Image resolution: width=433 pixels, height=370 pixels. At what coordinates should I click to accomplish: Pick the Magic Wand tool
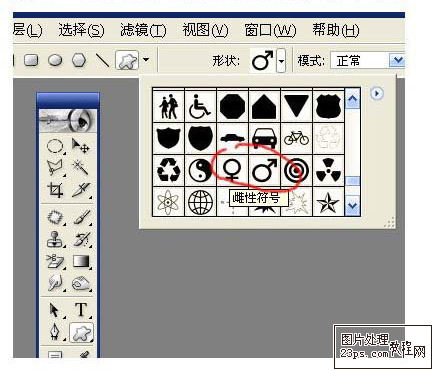tap(80, 168)
